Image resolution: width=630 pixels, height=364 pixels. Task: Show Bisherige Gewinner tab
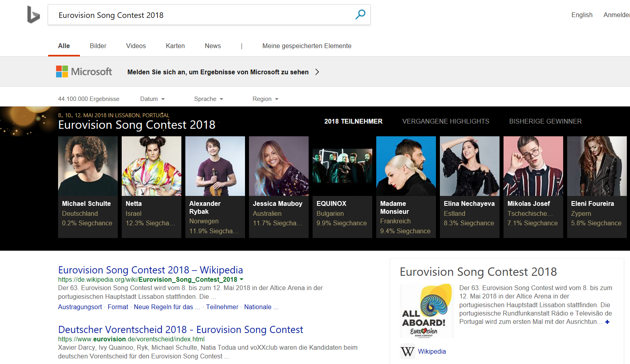[546, 121]
